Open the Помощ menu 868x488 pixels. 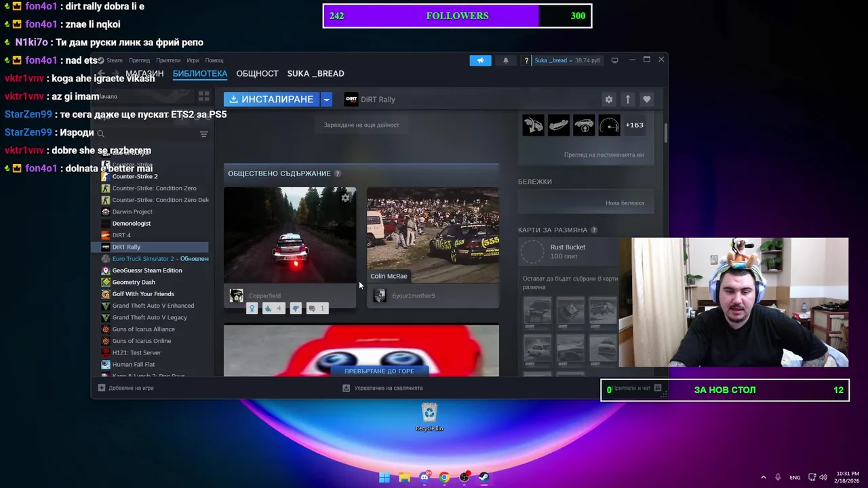(x=214, y=60)
